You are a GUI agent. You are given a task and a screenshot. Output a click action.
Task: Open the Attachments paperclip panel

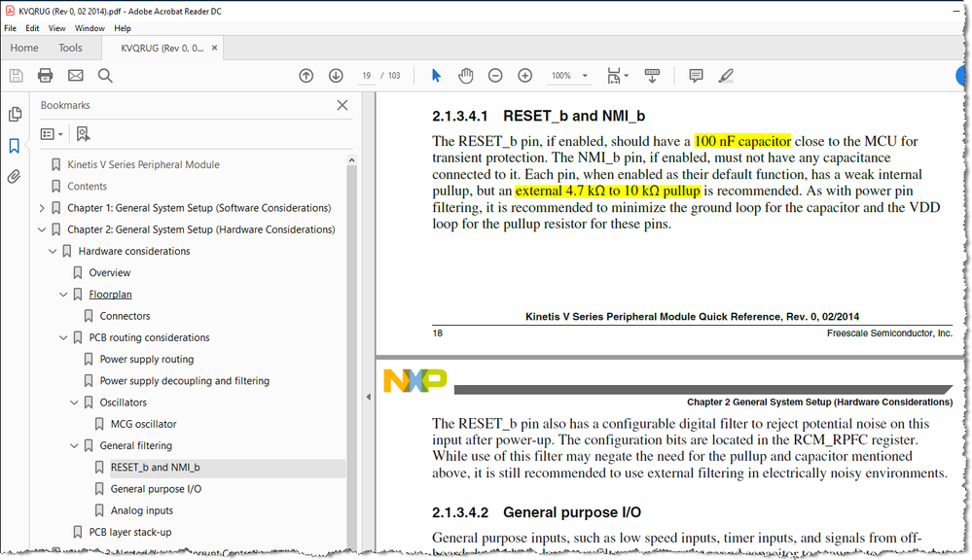click(x=14, y=177)
